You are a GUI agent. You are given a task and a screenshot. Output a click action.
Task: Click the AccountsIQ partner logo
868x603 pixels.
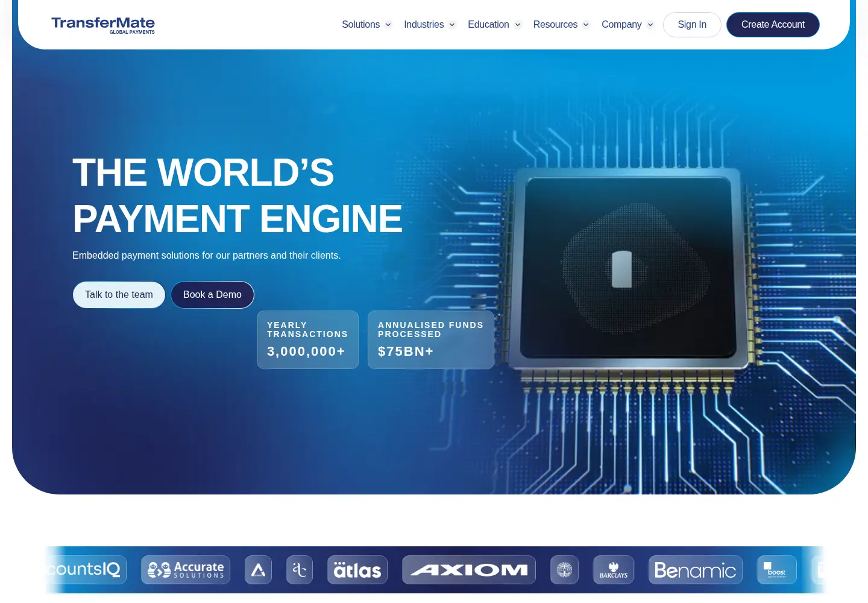pyautogui.click(x=86, y=570)
